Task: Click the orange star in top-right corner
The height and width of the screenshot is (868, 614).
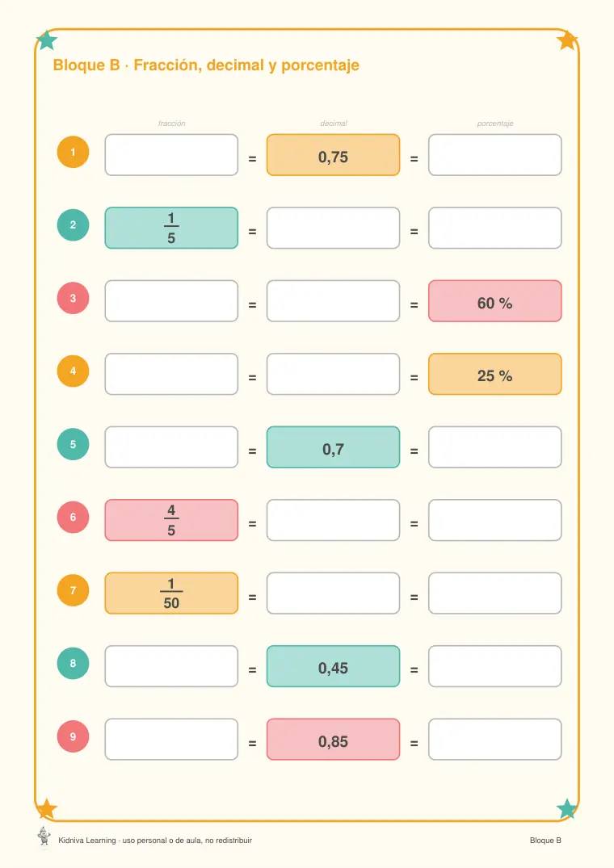Action: pyautogui.click(x=567, y=40)
